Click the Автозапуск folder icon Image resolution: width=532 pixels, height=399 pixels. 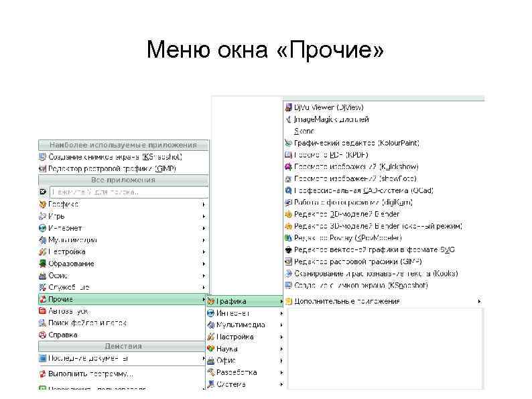pos(42,311)
